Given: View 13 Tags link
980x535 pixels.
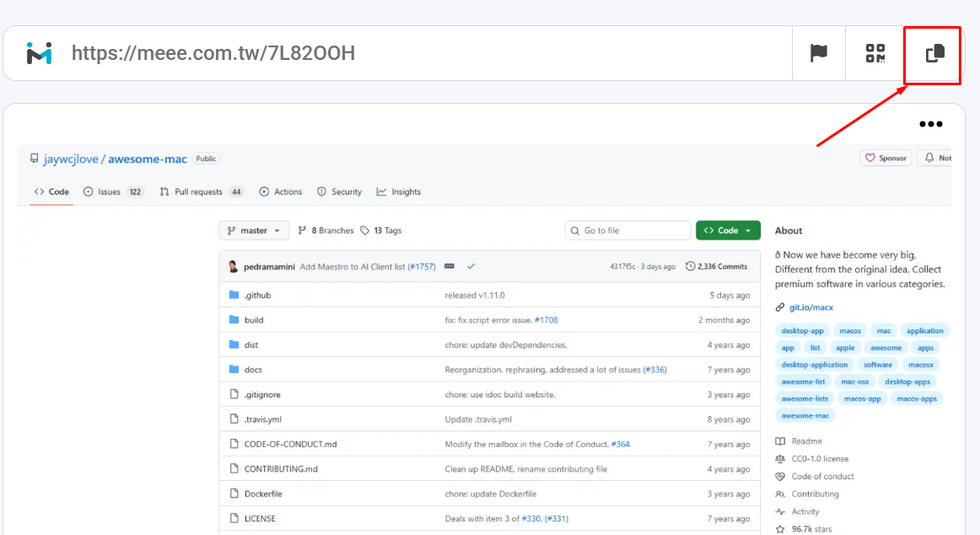Looking at the screenshot, I should click(x=380, y=230).
